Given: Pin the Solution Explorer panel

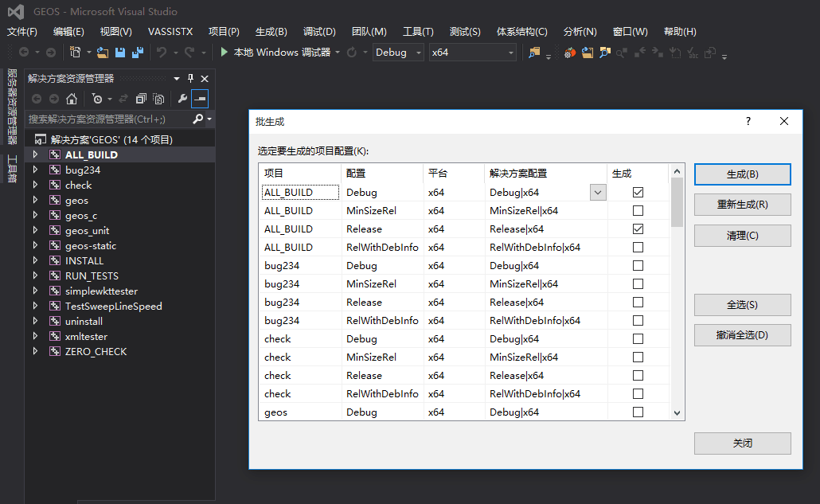Looking at the screenshot, I should (190, 78).
